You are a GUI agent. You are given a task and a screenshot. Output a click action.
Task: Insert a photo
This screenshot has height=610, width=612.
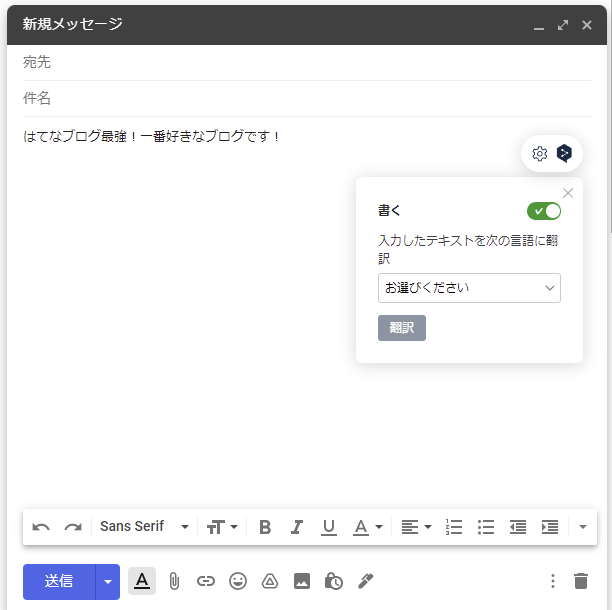coord(302,582)
